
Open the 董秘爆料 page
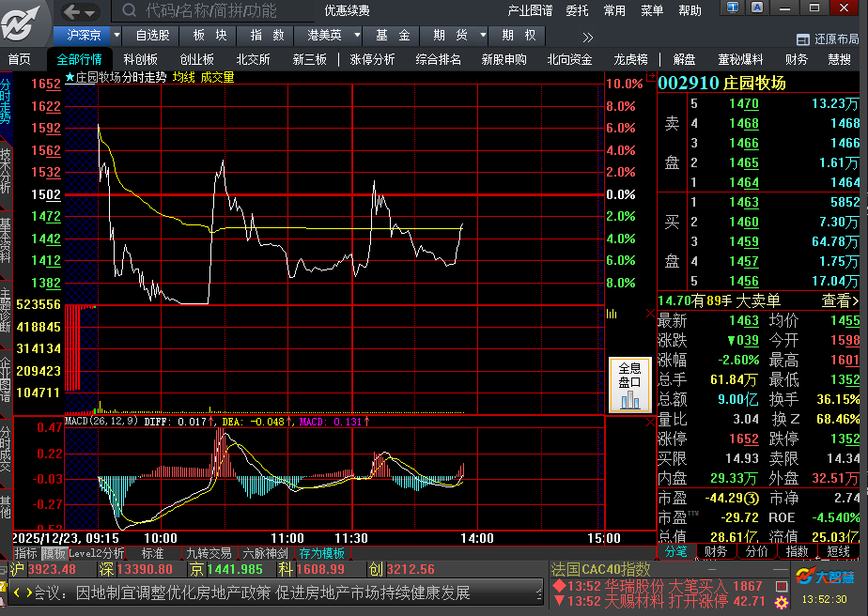740,59
